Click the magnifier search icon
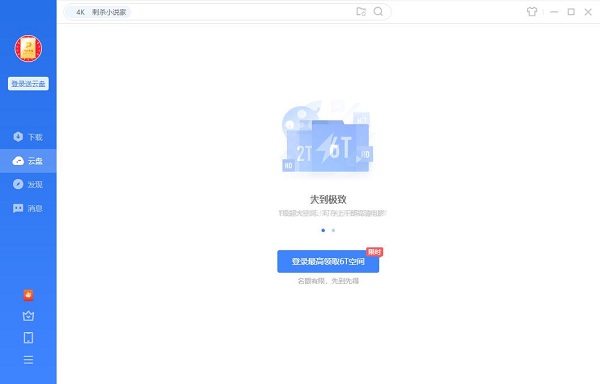The image size is (600, 384). (x=378, y=11)
